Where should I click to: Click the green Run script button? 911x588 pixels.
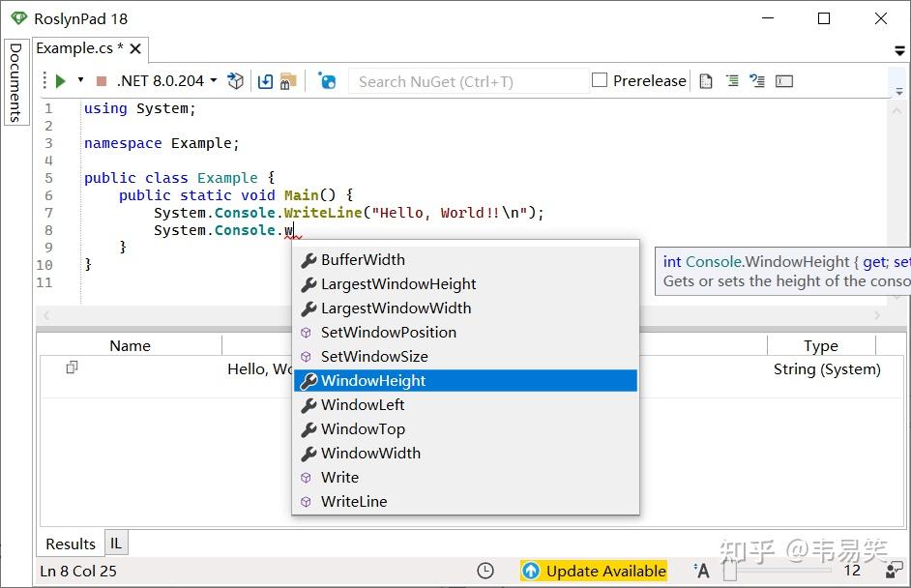[60, 81]
